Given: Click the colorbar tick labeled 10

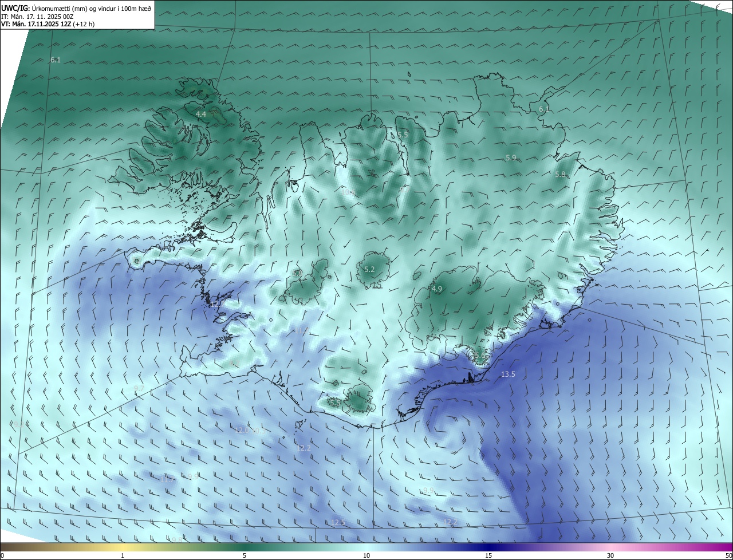Looking at the screenshot, I should 366,555.
